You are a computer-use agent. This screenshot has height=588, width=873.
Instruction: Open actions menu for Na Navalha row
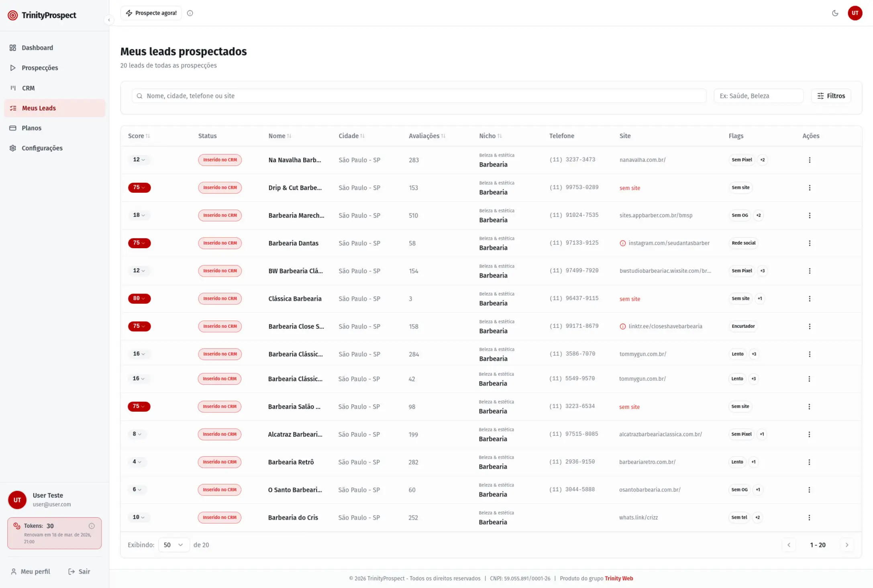[809, 160]
